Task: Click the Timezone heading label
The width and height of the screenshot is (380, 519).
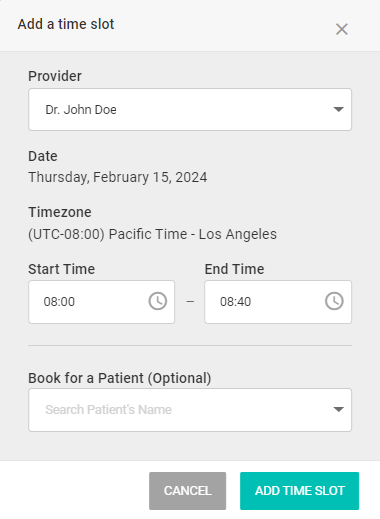Action: point(60,212)
